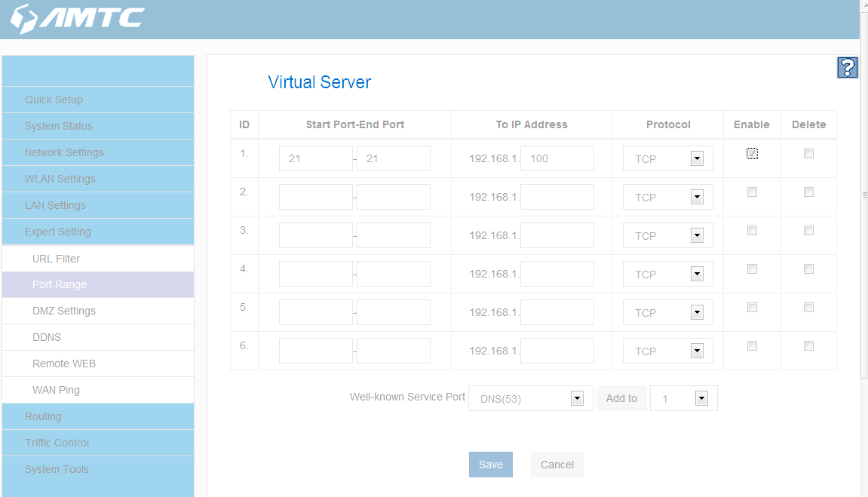Expand the Protocol dropdown in row 2
This screenshot has height=497, width=868.
(x=667, y=197)
